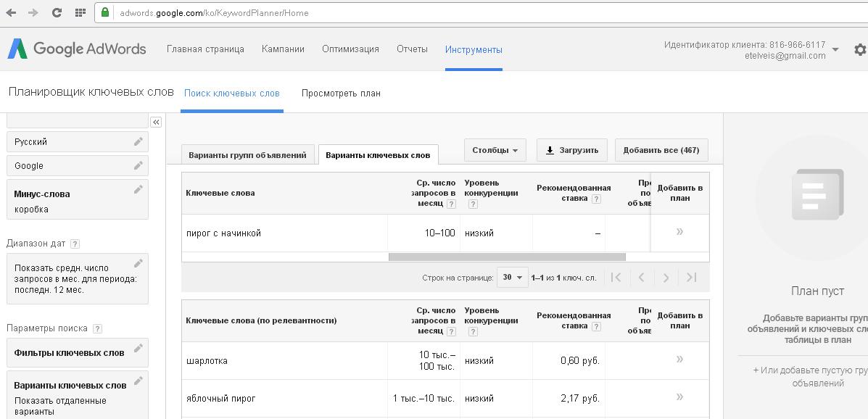
Task: Open help for Параметры поиска
Action: tap(97, 329)
